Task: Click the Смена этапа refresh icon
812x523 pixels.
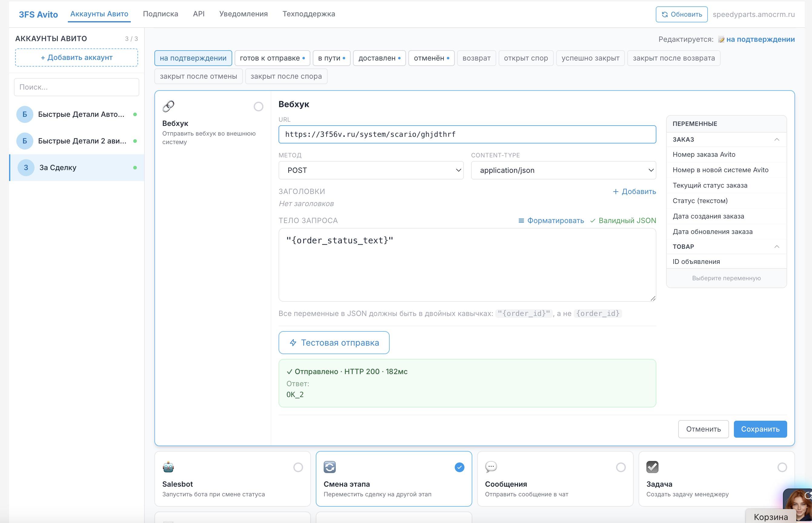Action: [330, 467]
